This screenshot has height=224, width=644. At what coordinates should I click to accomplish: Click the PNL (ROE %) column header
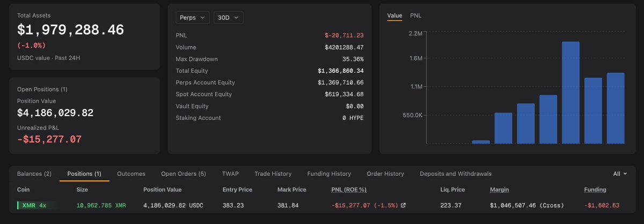coord(349,190)
